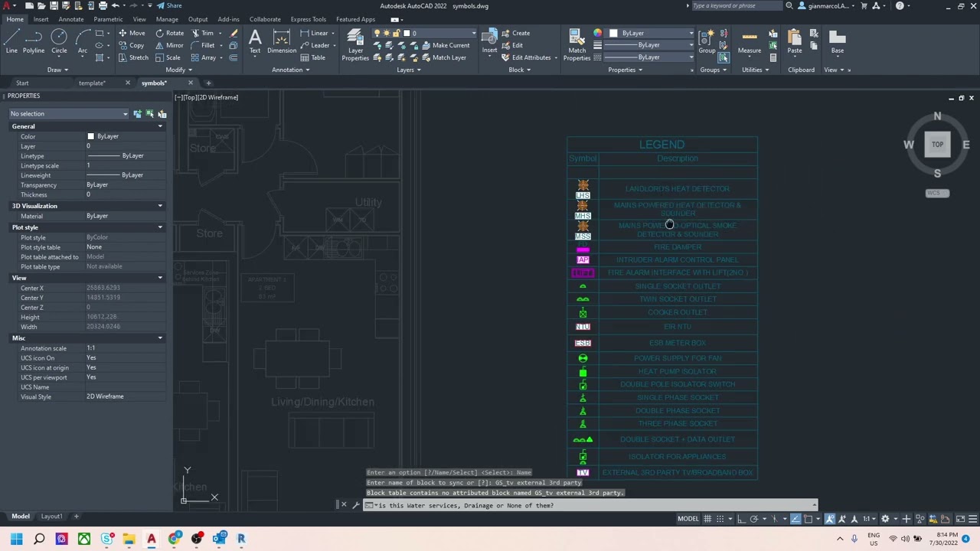Click the Erase tool in Modify
This screenshot has width=980, height=551.
click(x=234, y=34)
